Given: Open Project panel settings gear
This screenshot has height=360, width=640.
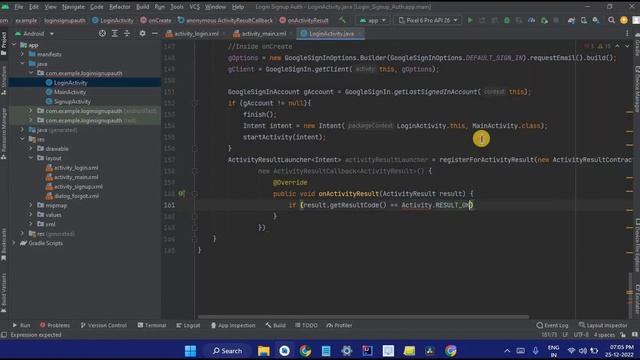Looking at the screenshot, I should click(x=142, y=33).
